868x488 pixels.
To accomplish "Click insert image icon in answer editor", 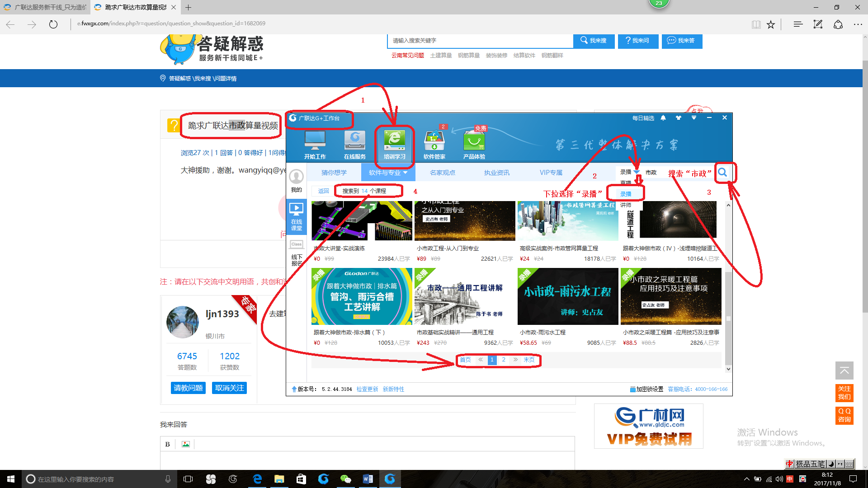I will pos(185,444).
